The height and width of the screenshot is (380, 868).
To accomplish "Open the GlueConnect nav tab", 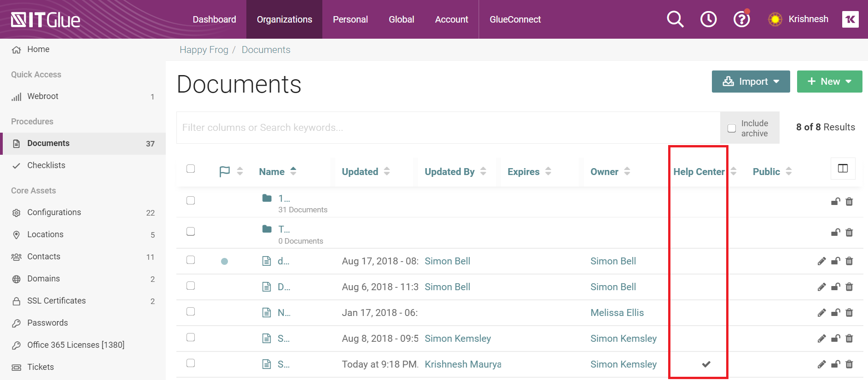I will (515, 19).
